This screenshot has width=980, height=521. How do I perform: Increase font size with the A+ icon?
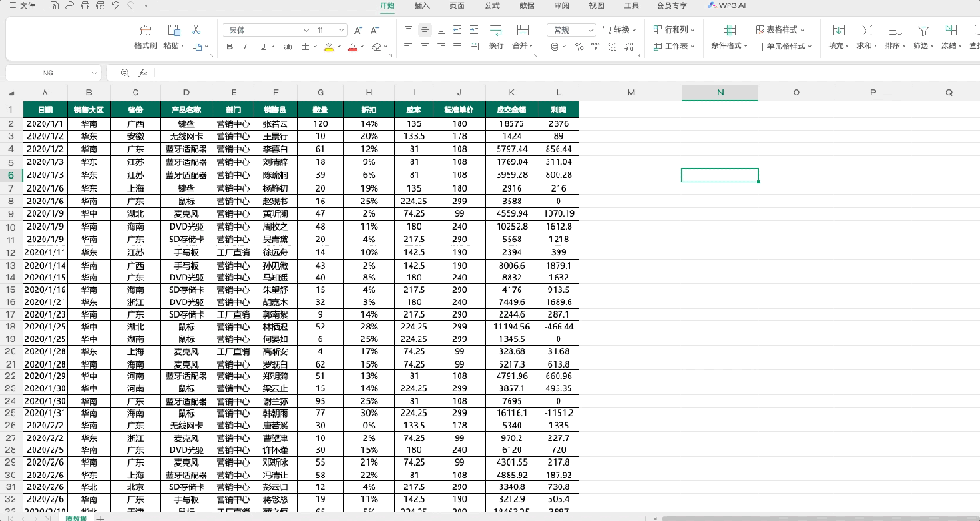pos(358,30)
